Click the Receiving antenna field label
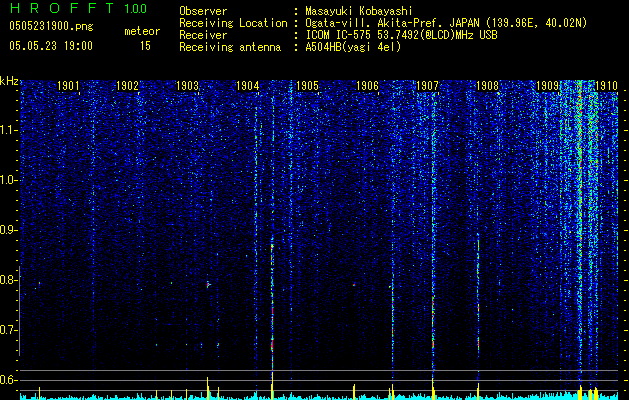 [230, 47]
